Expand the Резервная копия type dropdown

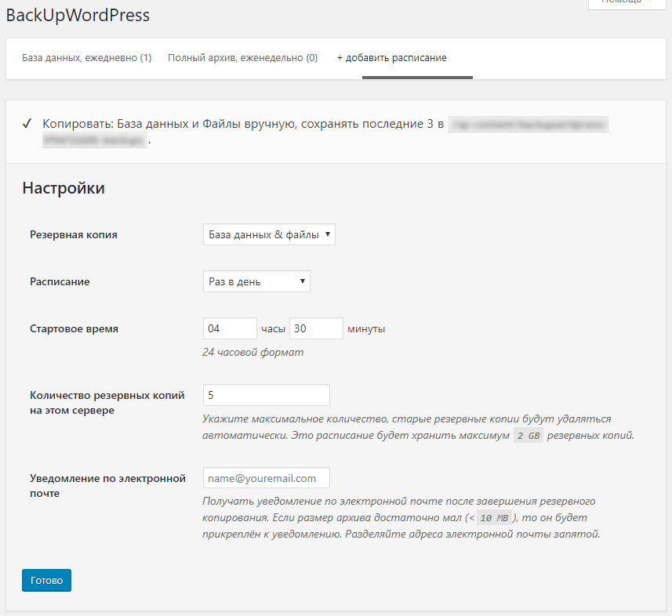point(269,234)
